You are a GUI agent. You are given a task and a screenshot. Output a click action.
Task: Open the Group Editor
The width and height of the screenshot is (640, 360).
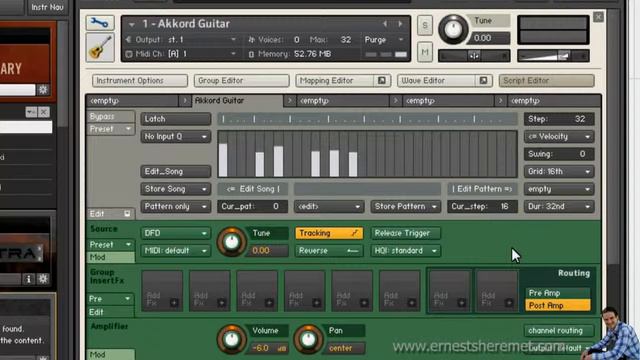click(x=241, y=81)
